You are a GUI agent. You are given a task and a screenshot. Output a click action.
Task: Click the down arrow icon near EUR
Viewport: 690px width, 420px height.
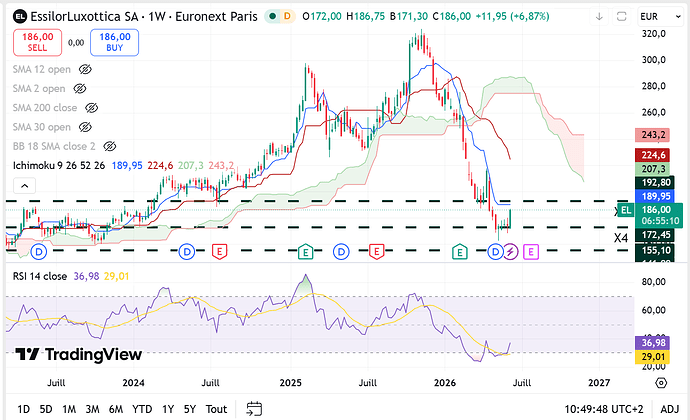pyautogui.click(x=599, y=17)
